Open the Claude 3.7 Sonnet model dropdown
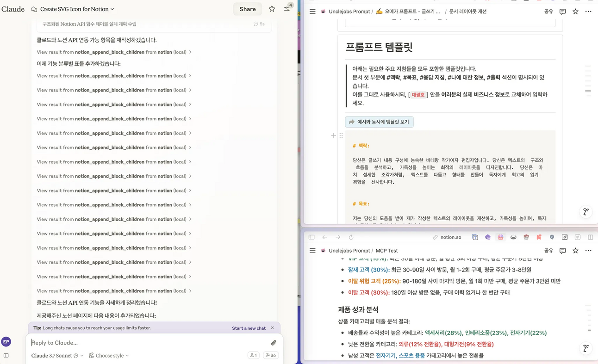Image resolution: width=598 pixels, height=364 pixels. [x=57, y=355]
